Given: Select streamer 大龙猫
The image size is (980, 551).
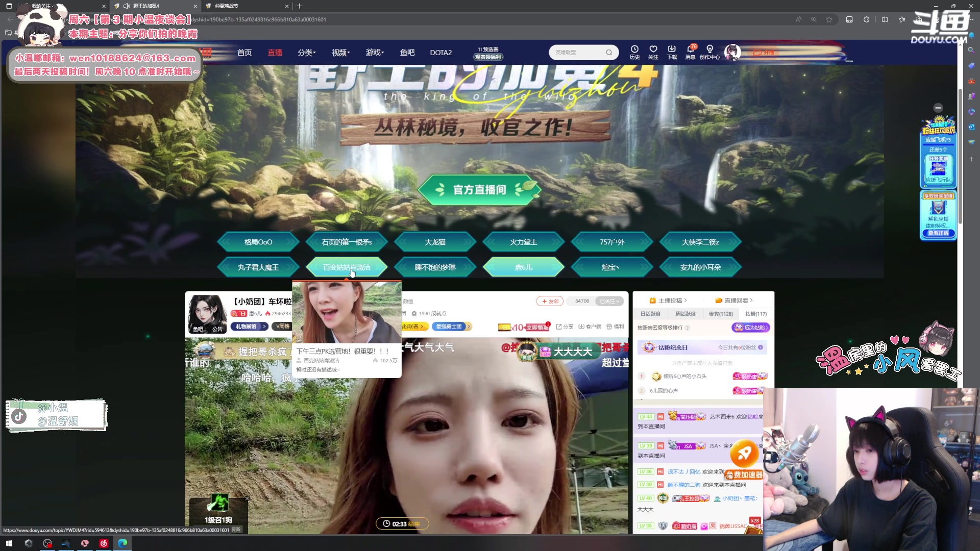Looking at the screenshot, I should click(x=435, y=242).
